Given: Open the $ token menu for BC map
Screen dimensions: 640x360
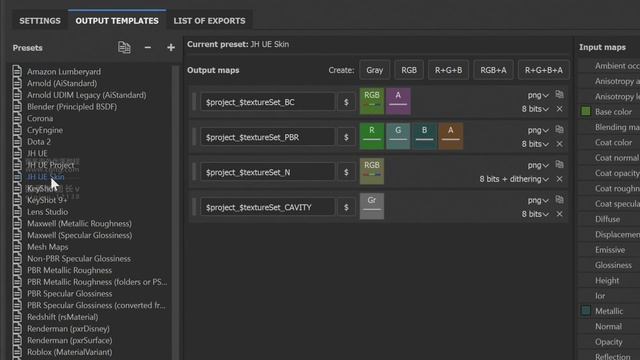Looking at the screenshot, I should [346, 102].
